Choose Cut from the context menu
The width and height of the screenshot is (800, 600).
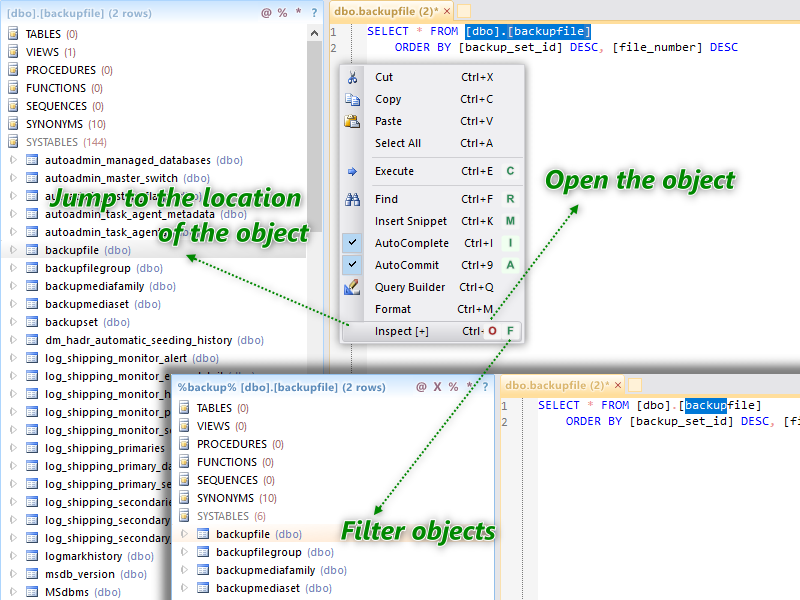pos(433,78)
